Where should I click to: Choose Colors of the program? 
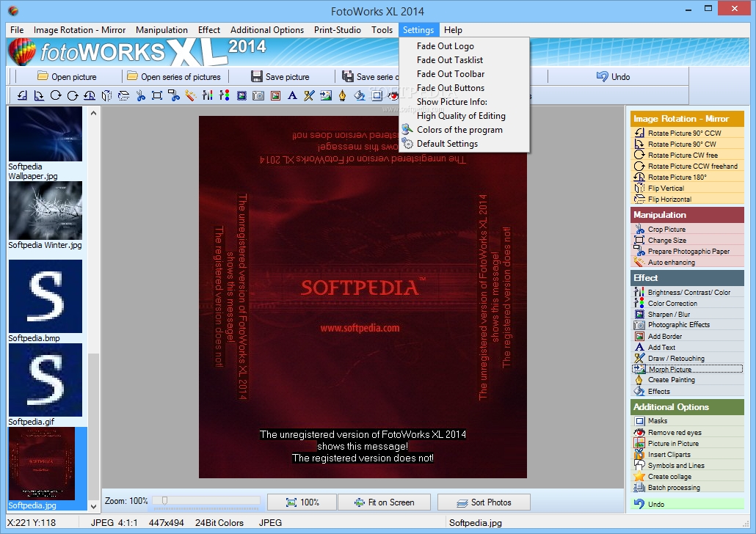coord(465,130)
